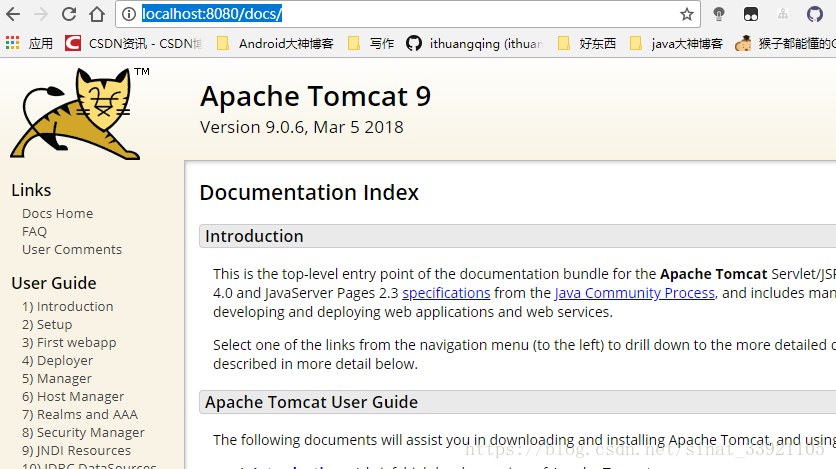Click the Apache Tomcat User Guide header
Screen dimensions: 836x469
[517, 402]
